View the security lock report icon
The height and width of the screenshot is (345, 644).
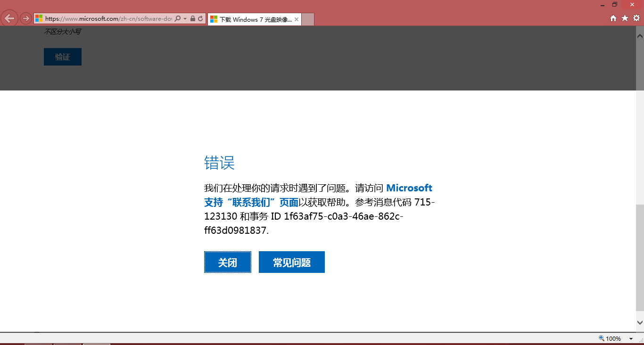193,19
